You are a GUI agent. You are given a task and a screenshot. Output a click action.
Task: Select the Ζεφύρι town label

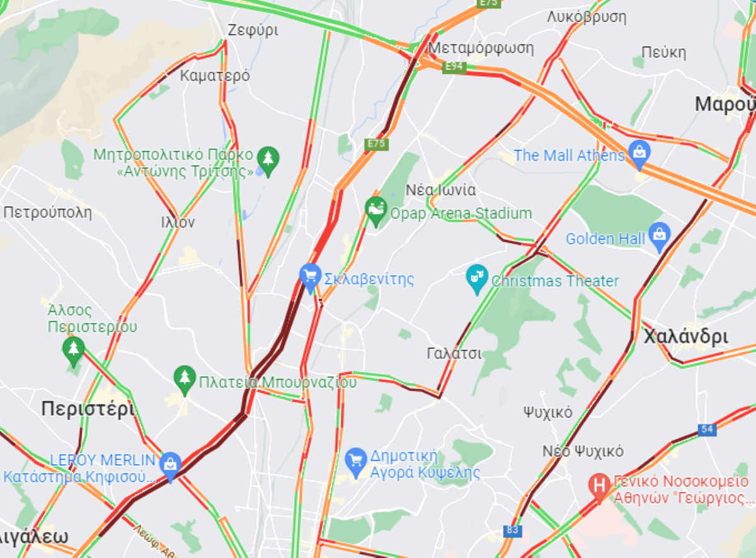(x=253, y=30)
